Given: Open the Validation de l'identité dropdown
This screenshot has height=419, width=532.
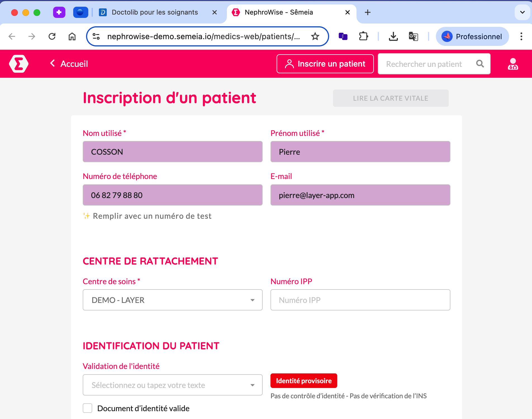Looking at the screenshot, I should tap(173, 385).
